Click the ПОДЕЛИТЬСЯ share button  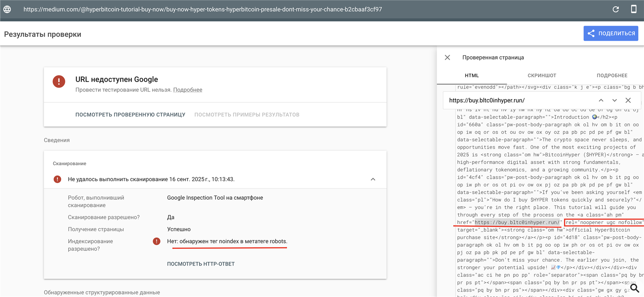611,34
